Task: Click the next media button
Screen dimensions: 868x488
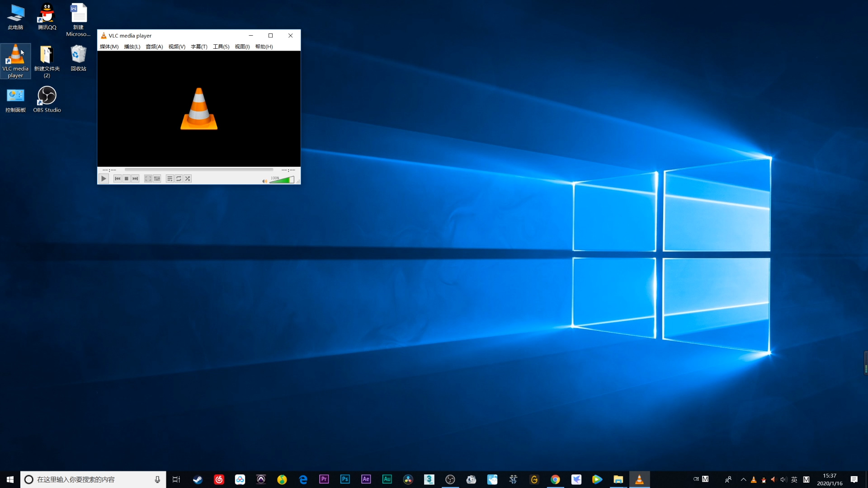Action: tap(135, 178)
